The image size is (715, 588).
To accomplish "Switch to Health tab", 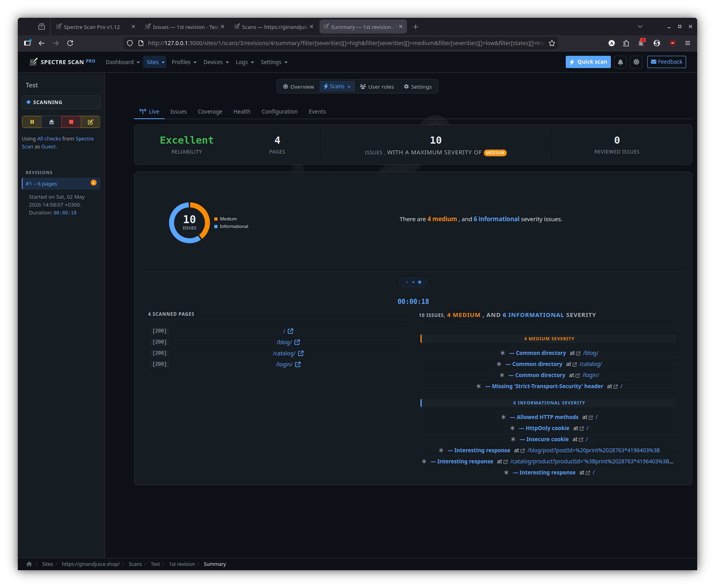I will 242,112.
